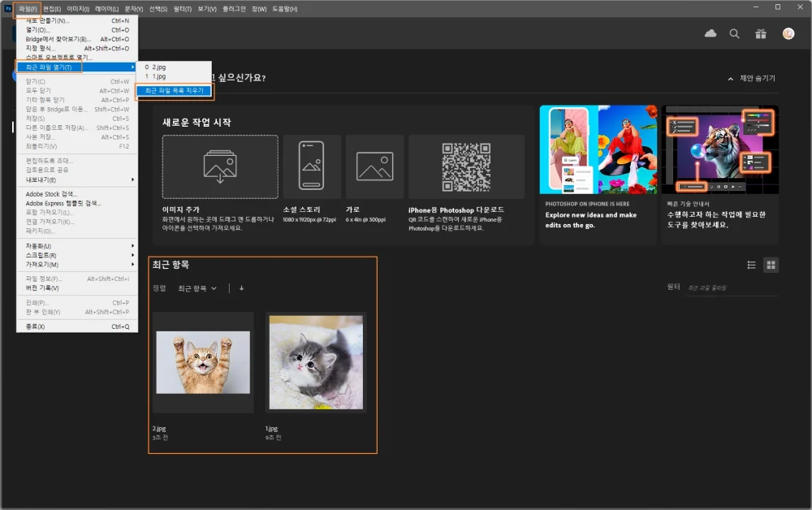The width and height of the screenshot is (812, 510).
Task: Select the 소셜 스토리 phone preset
Action: [x=311, y=166]
